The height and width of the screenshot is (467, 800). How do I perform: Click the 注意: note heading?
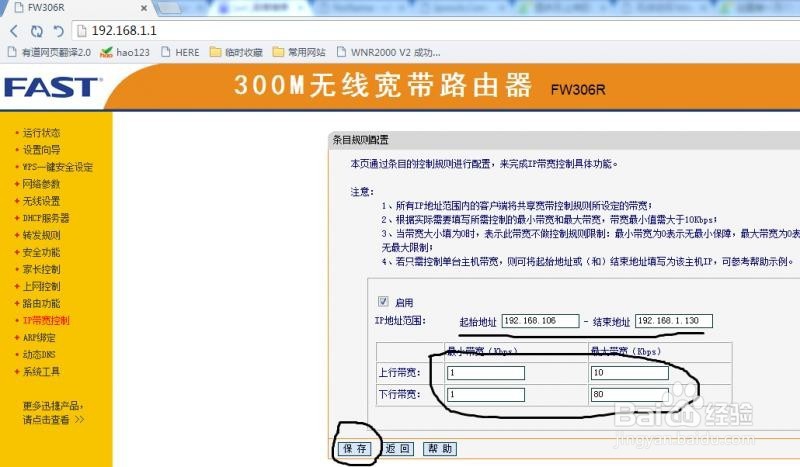362,192
